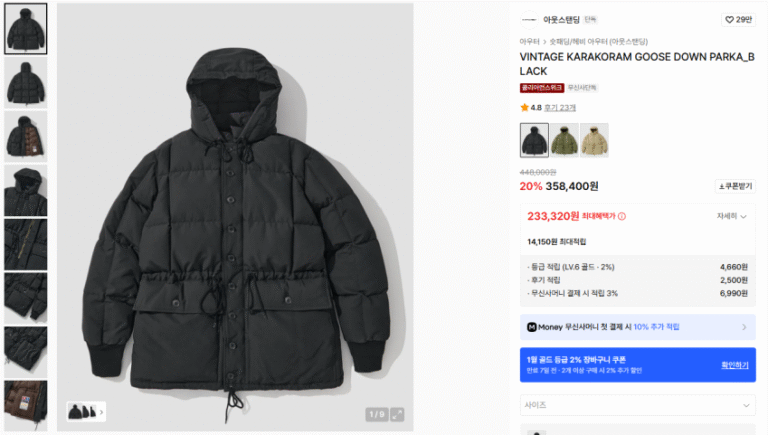
Task: Select the black color variant
Action: [x=534, y=140]
